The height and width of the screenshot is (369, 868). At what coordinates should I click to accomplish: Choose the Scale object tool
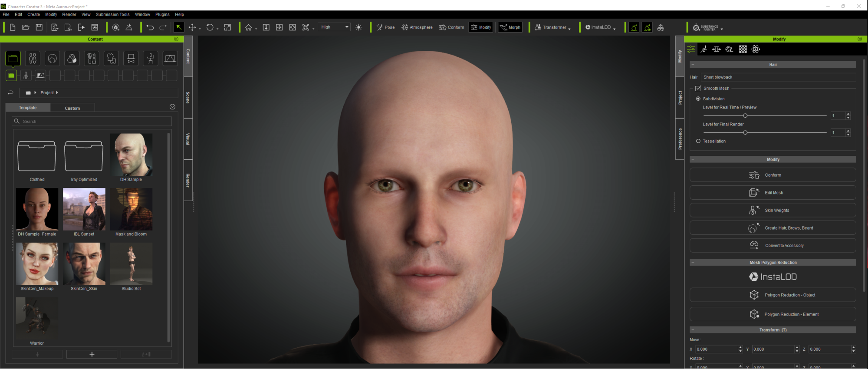(x=227, y=27)
